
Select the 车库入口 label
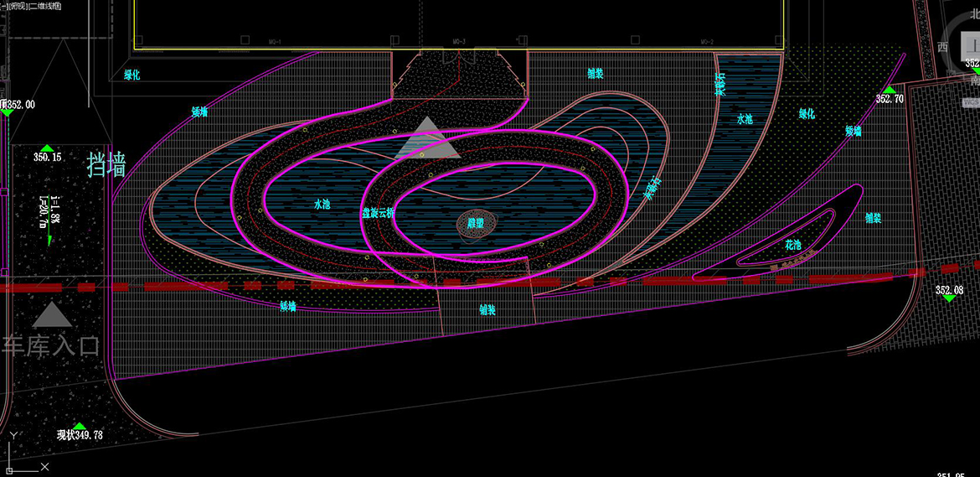tap(51, 345)
